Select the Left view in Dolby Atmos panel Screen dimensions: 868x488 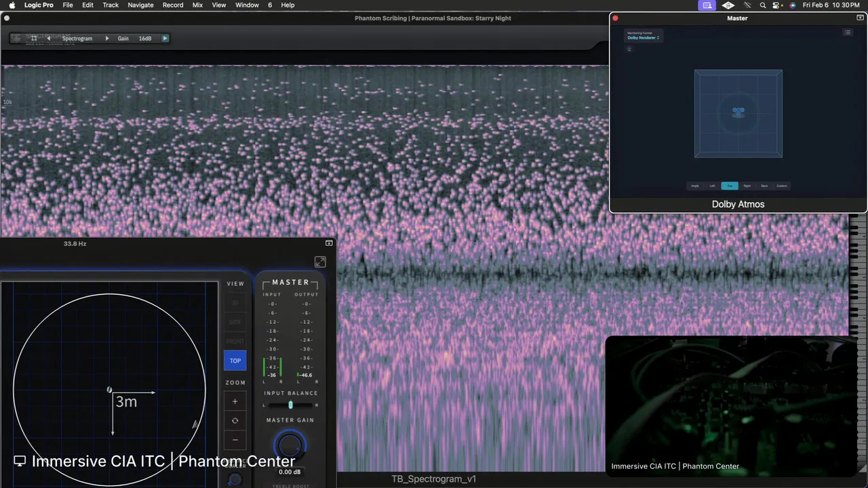click(712, 186)
